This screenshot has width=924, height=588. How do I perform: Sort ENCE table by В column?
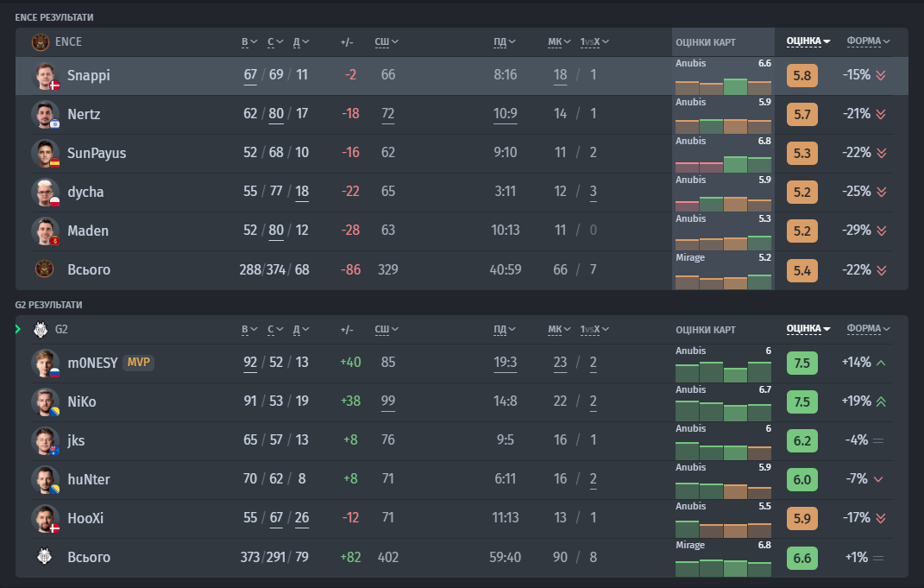coord(249,41)
